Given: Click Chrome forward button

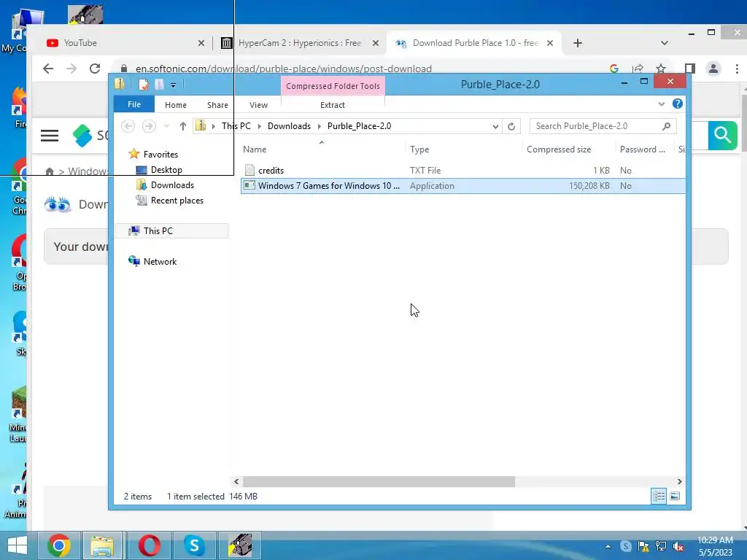Looking at the screenshot, I should tap(71, 69).
